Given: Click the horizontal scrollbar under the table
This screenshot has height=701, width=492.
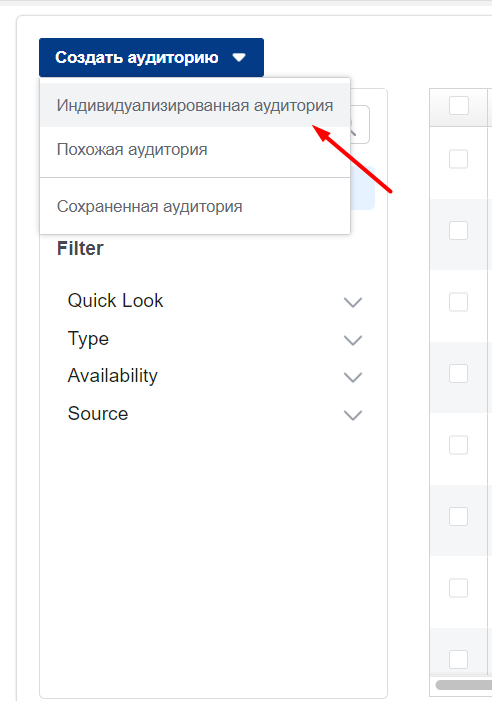Looking at the screenshot, I should pos(464,685).
